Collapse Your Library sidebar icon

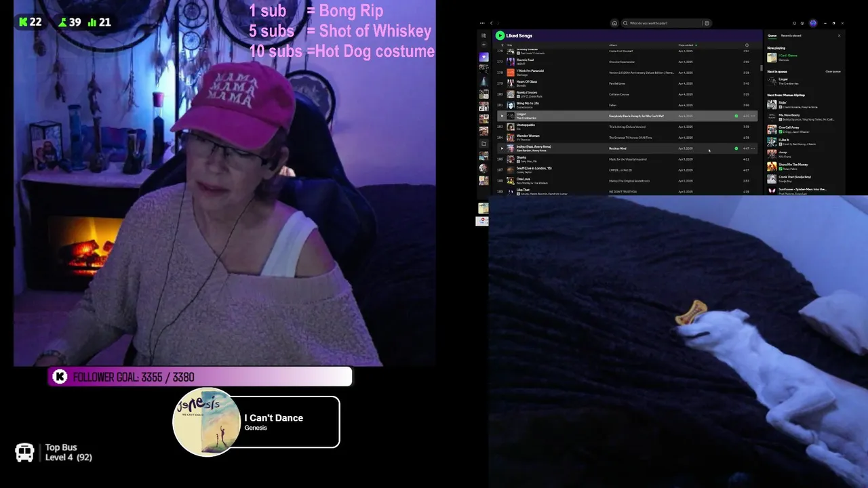[484, 35]
